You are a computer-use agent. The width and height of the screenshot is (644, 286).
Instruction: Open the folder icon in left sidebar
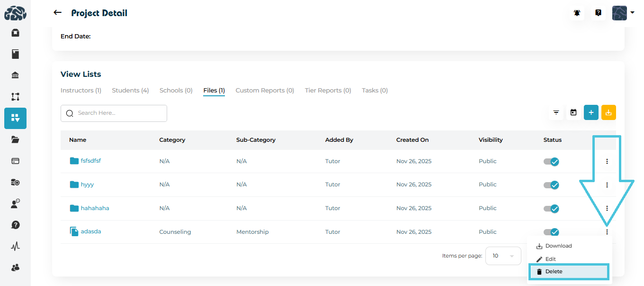tap(15, 139)
